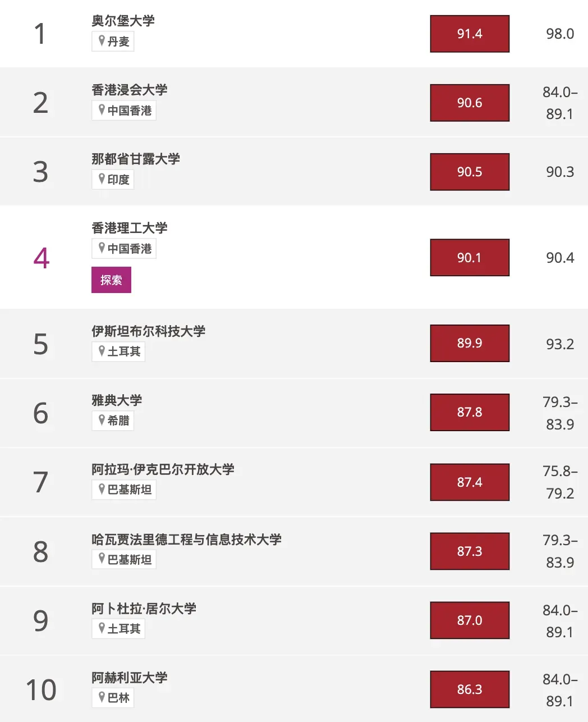The height and width of the screenshot is (722, 588).
Task: Click the pin icon in 香港浸会大学's location tag
Action: pos(102,109)
